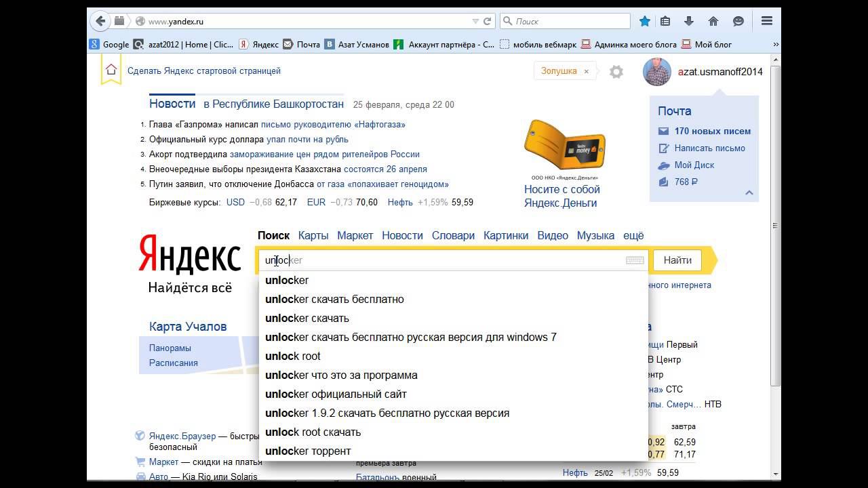Viewport: 868px width, 488px height.
Task: Click EUR exchange rate link
Action: [x=316, y=202]
